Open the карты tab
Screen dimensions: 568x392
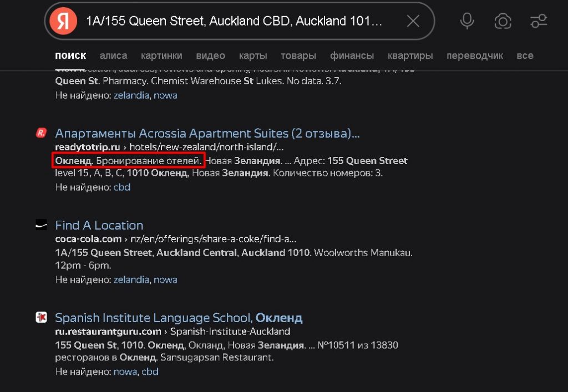click(253, 55)
